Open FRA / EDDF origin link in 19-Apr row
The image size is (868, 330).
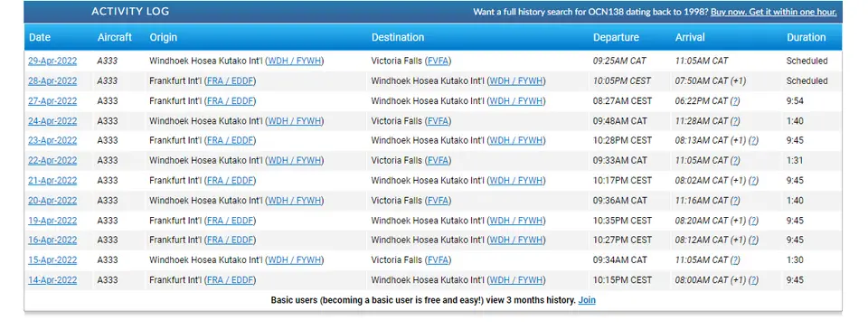(231, 221)
